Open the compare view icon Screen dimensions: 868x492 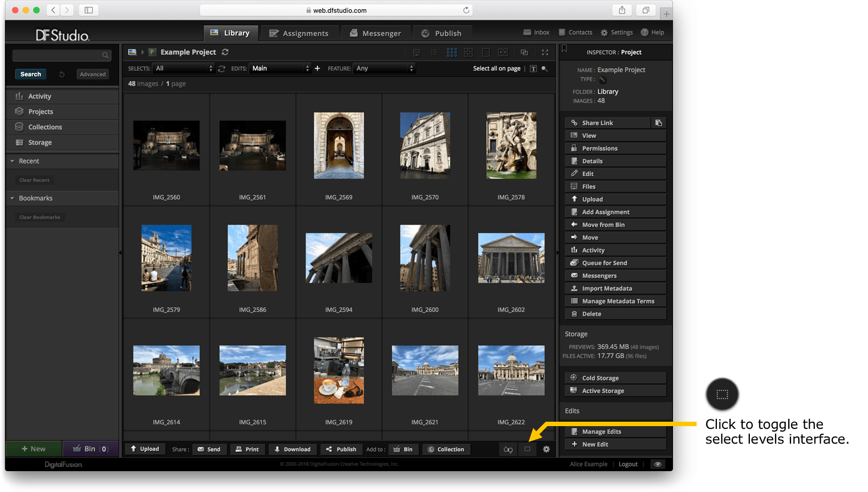tap(503, 53)
